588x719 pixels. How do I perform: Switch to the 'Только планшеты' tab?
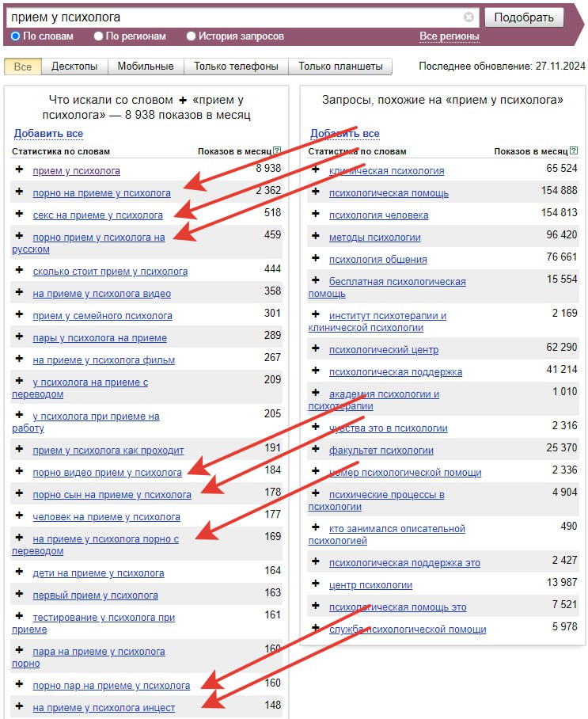point(340,67)
